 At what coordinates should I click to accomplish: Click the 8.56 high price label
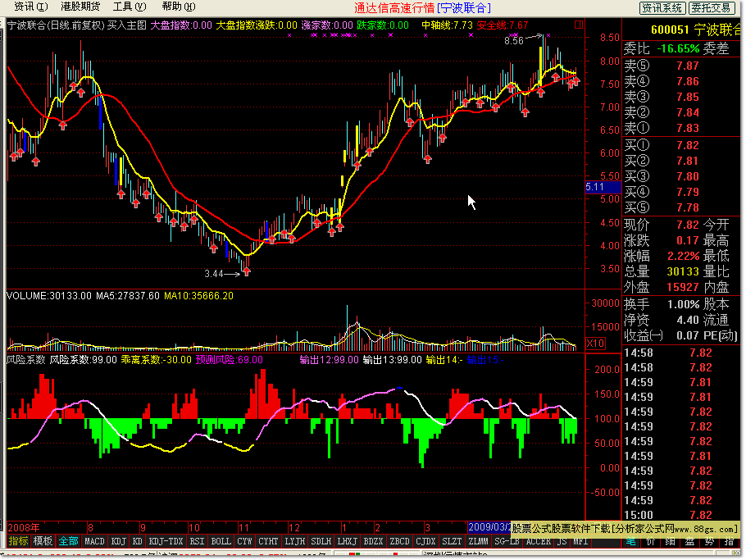[514, 41]
